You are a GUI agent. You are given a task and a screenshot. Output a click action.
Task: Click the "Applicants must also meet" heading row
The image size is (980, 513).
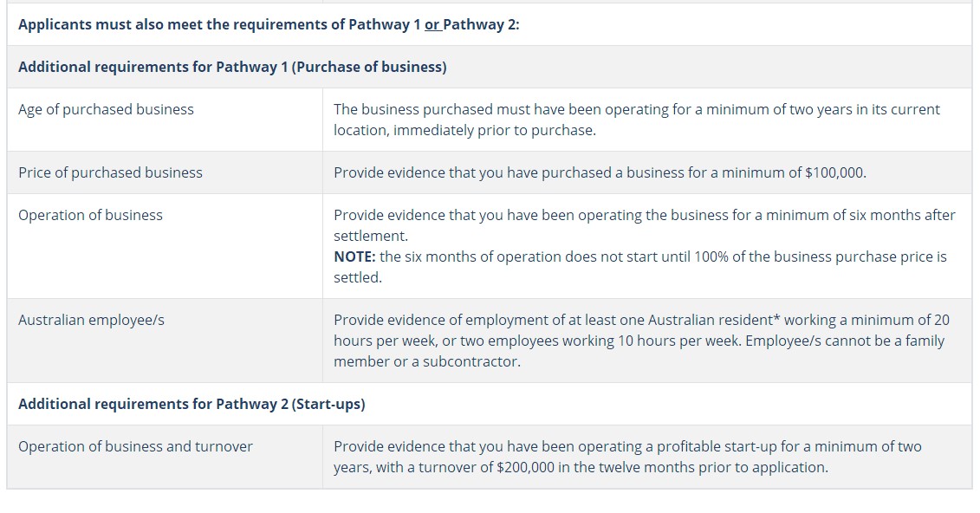click(490, 24)
